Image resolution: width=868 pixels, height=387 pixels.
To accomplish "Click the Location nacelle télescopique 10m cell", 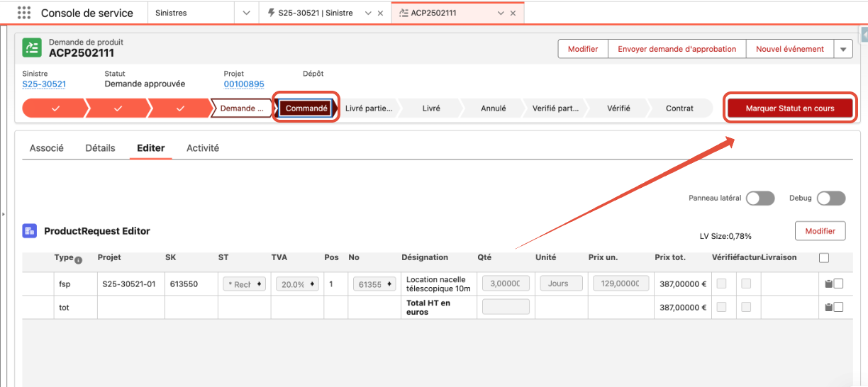I will (438, 284).
